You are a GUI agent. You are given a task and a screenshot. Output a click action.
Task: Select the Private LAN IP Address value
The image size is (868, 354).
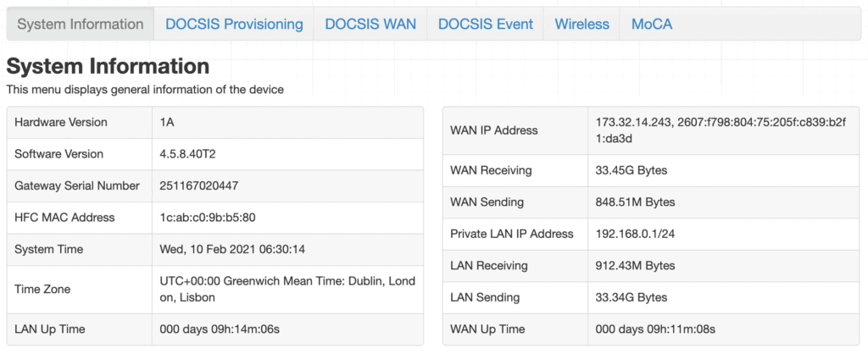(635, 234)
